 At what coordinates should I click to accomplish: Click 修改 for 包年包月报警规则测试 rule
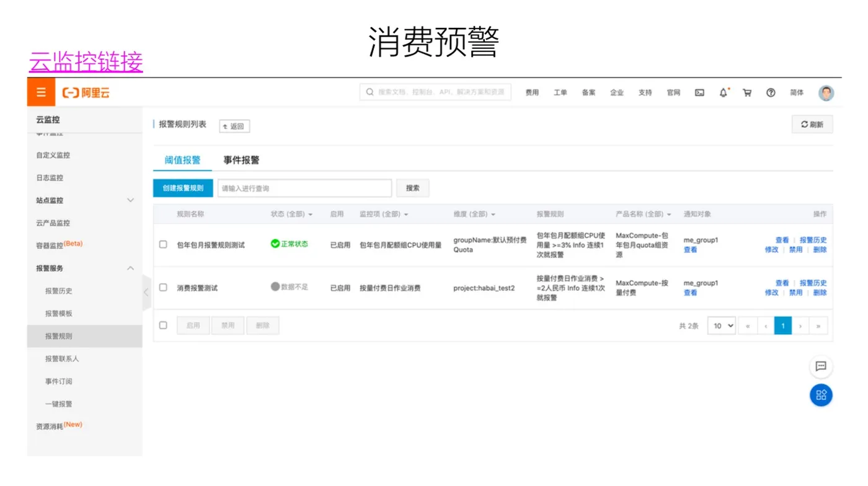click(771, 249)
